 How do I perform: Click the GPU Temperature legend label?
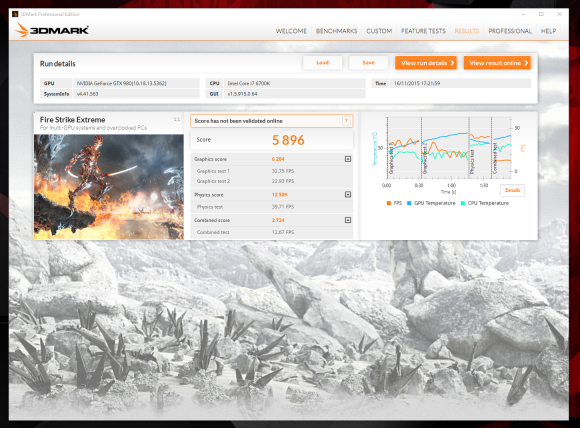(435, 203)
